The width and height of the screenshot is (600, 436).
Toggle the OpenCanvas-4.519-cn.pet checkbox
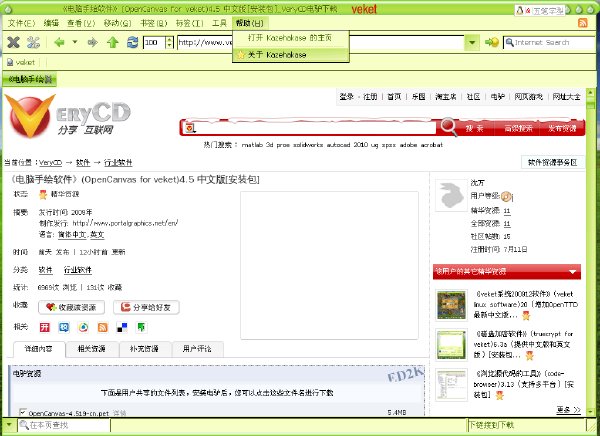[23, 413]
